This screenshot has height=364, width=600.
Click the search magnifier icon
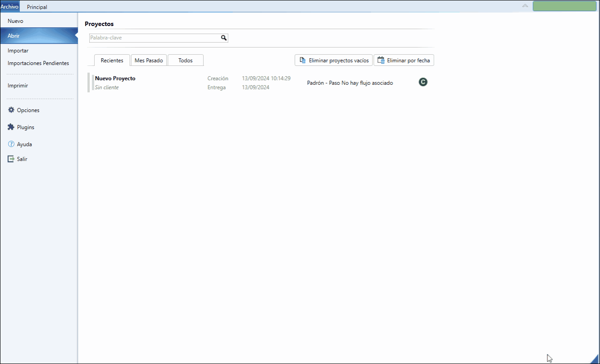(x=224, y=38)
